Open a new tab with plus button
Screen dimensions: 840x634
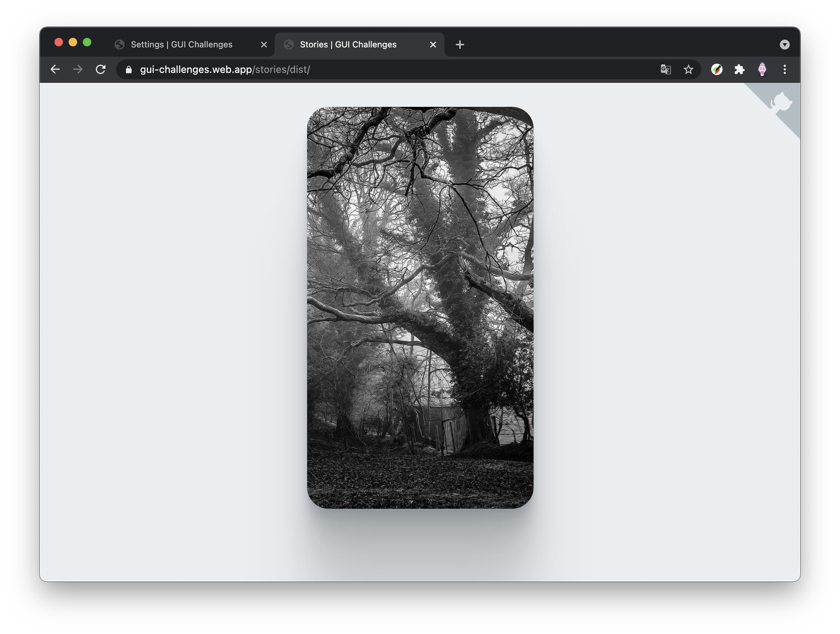click(460, 45)
